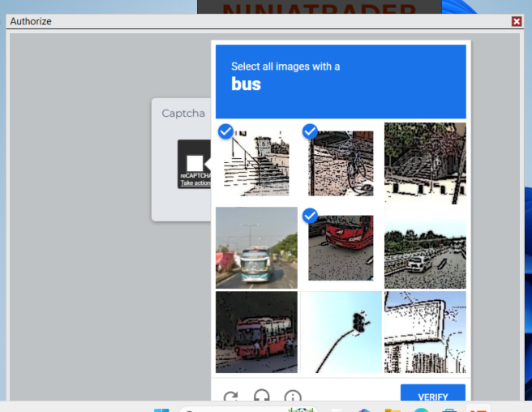Select the billboard sign tile

425,332
